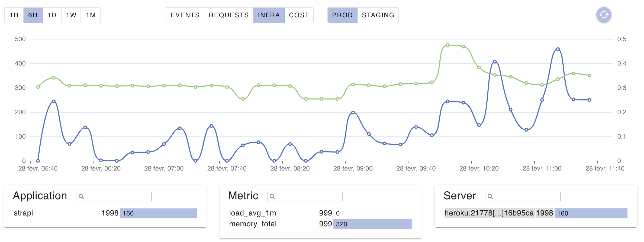The width and height of the screenshot is (644, 242).
Task: Open the INFRA tab
Action: 269,15
